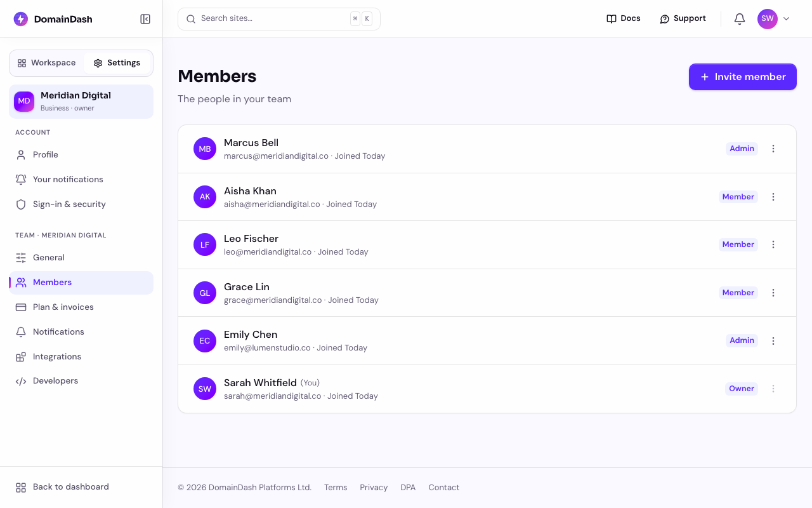Image resolution: width=812 pixels, height=508 pixels.
Task: Open the more options menu for Leo Fischer
Action: (773, 244)
